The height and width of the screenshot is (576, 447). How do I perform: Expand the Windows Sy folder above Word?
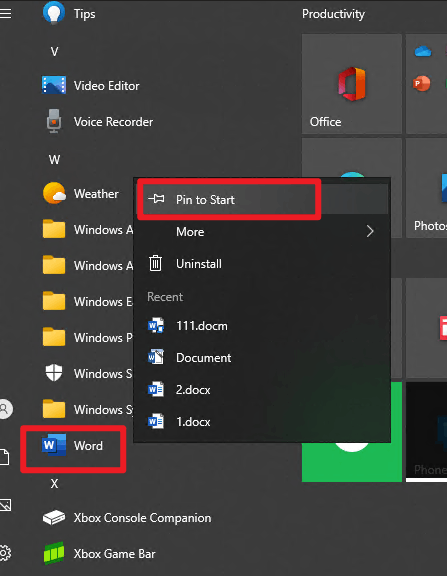[87, 409]
